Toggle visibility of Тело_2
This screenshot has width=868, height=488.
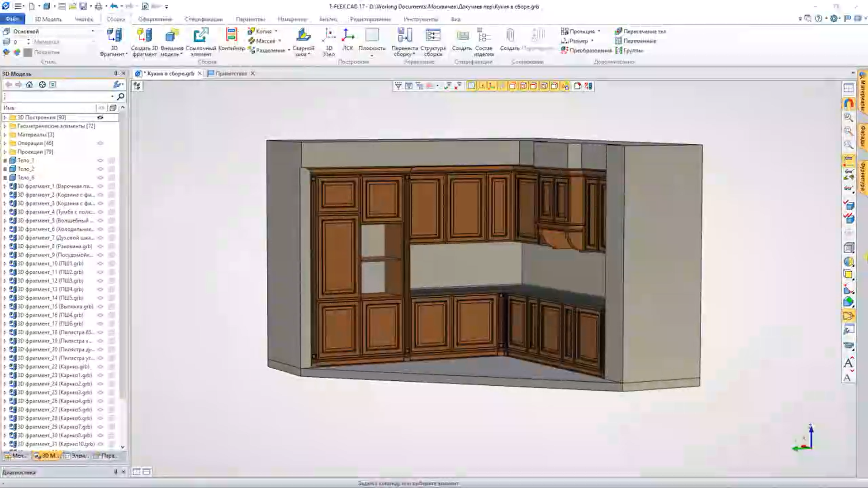point(100,169)
